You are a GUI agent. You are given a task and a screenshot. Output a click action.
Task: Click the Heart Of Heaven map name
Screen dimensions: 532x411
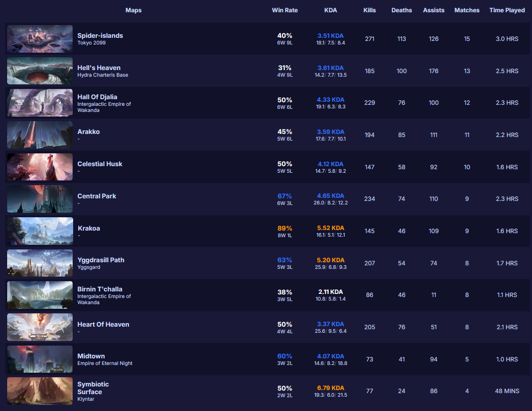point(103,325)
